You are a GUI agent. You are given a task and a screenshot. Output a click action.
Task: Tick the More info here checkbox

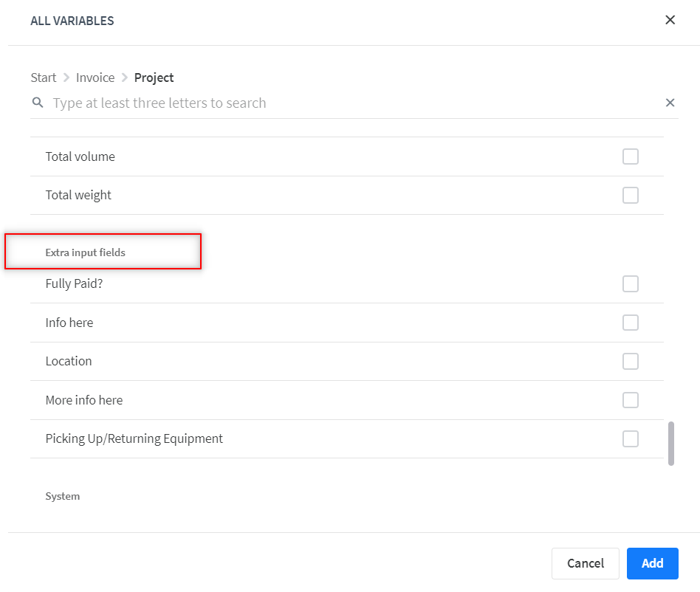click(x=631, y=400)
